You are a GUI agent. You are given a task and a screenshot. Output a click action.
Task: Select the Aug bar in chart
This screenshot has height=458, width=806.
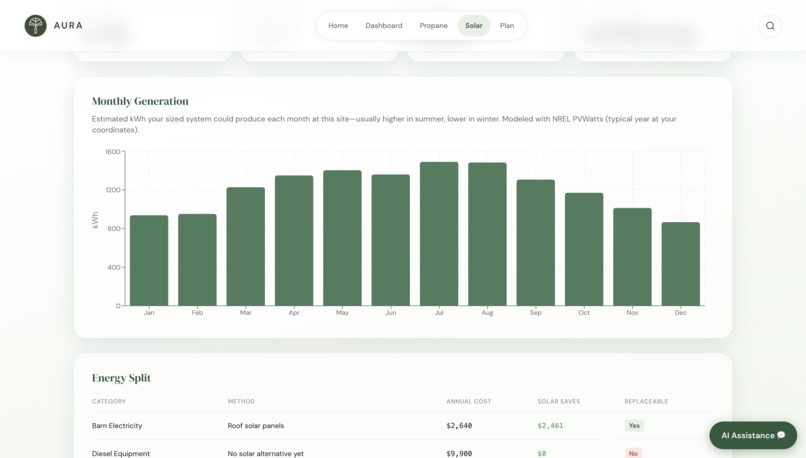(487, 234)
